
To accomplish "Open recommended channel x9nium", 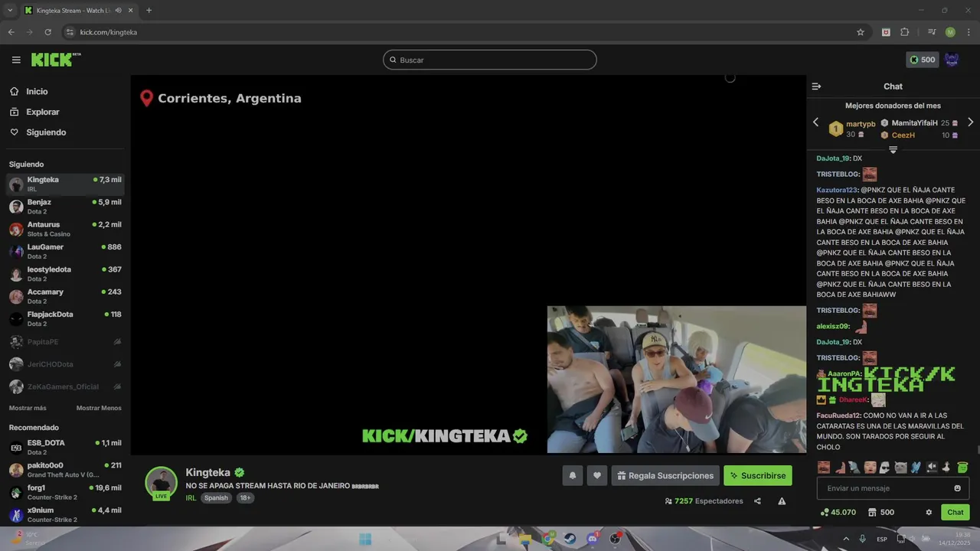I will [x=65, y=514].
